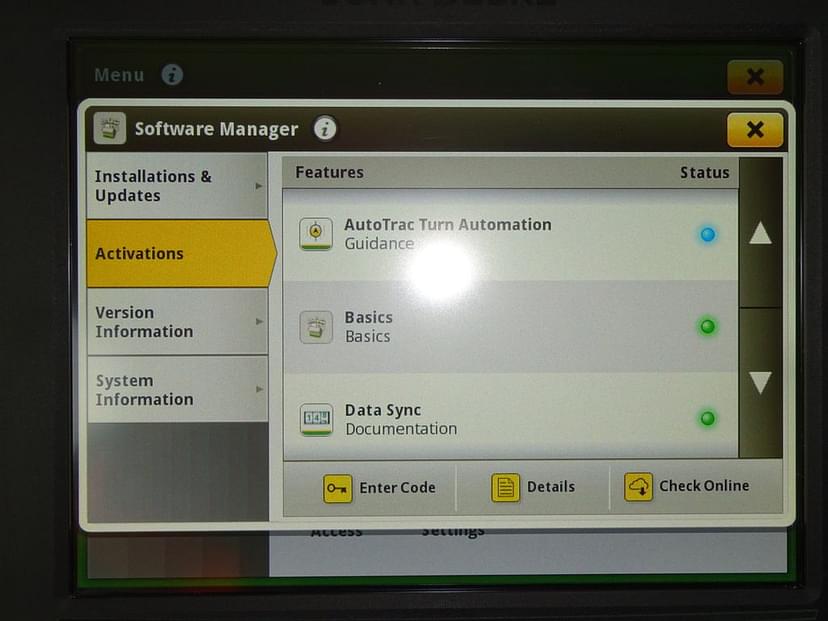Screen dimensions: 828x621
Task: Select the Data Sync feature name
Action: click(383, 410)
